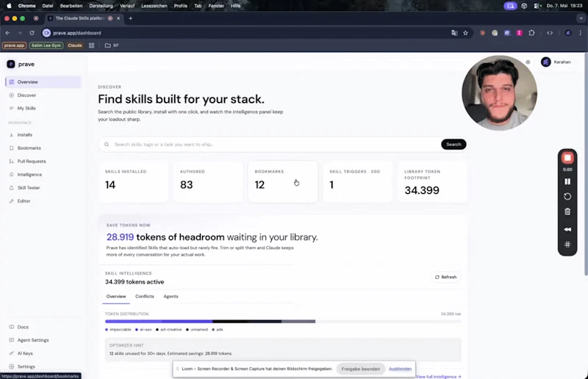Restart the Loom recording
588x379 pixels.
tap(567, 196)
